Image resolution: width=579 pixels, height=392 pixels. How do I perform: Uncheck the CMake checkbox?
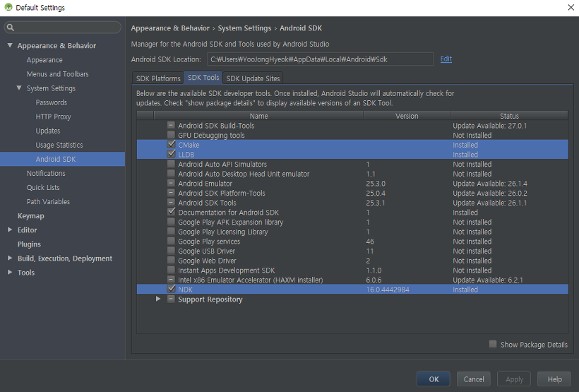pos(171,145)
